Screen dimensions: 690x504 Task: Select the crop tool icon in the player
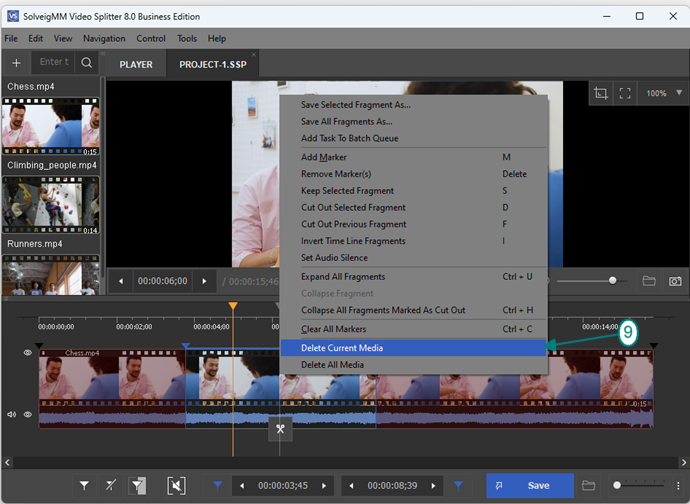600,93
